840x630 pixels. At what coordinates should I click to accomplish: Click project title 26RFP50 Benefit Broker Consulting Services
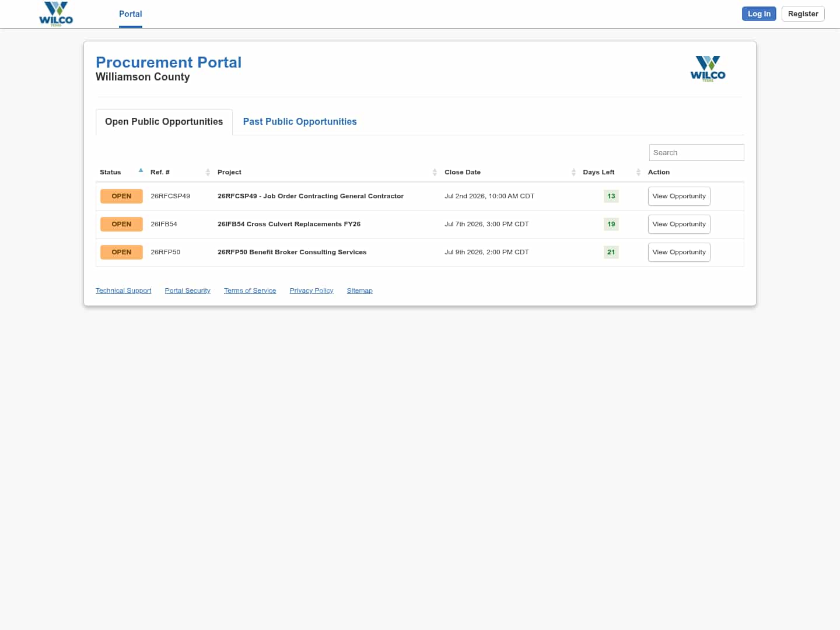292,253
